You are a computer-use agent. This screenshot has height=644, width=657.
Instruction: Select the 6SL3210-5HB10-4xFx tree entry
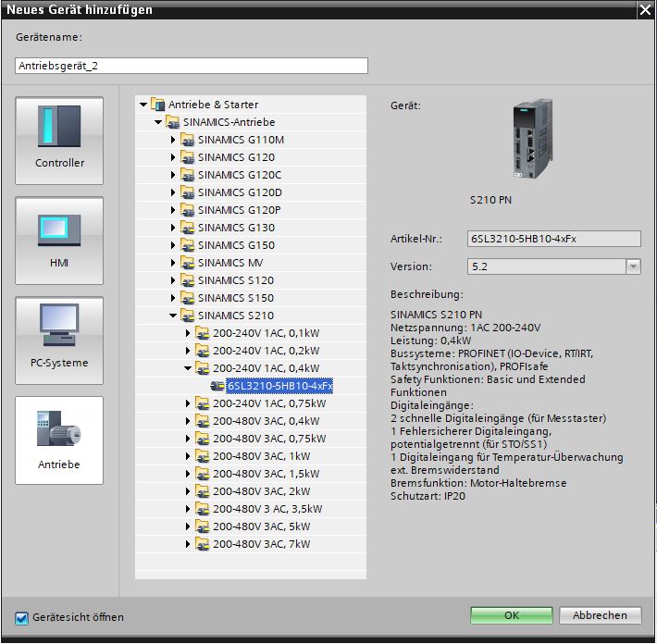click(279, 386)
